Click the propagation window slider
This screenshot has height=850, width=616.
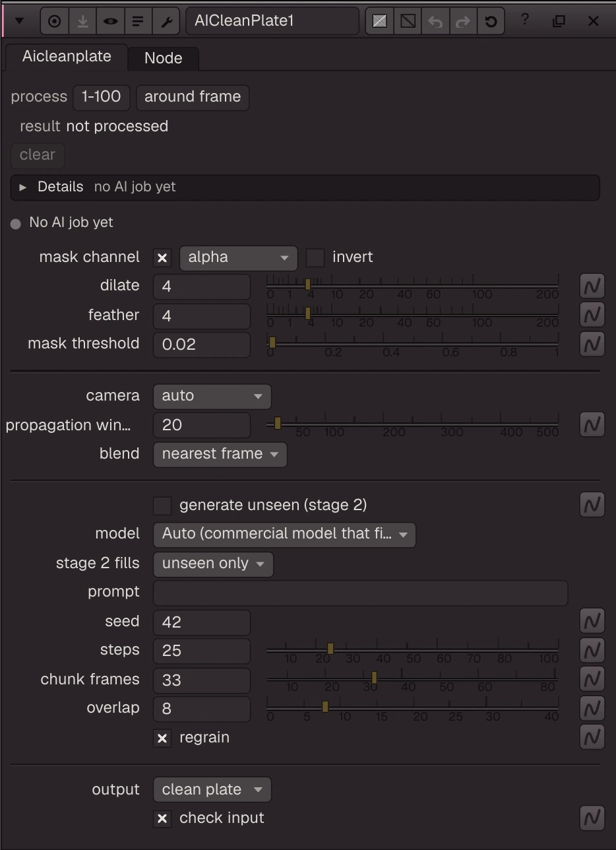412,425
